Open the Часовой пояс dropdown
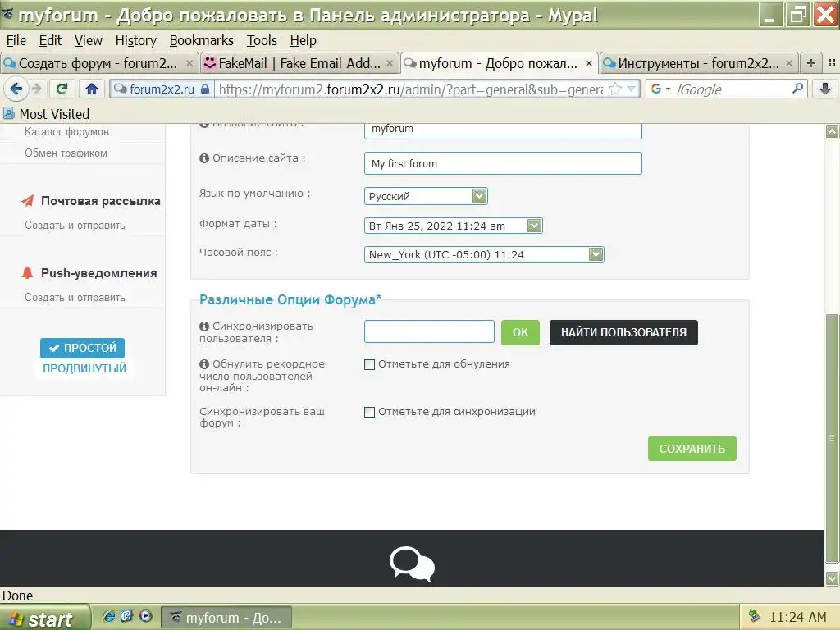Viewport: 840px width, 630px height. (x=484, y=254)
